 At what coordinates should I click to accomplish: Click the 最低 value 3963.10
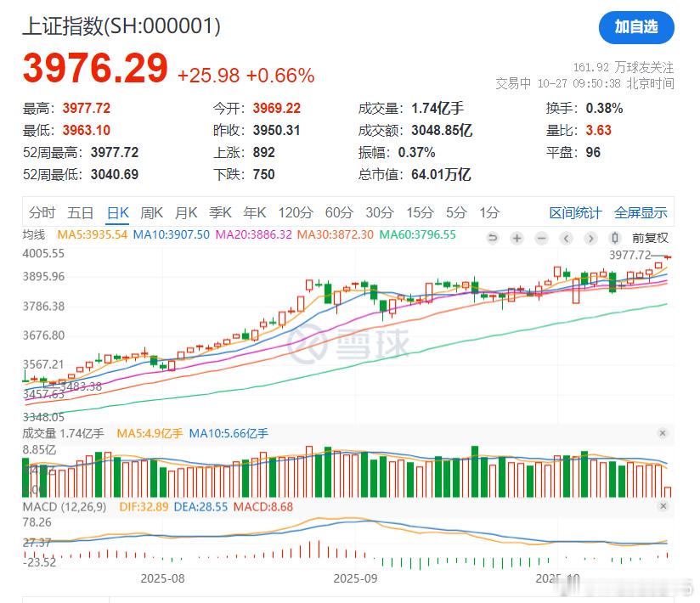click(x=86, y=130)
